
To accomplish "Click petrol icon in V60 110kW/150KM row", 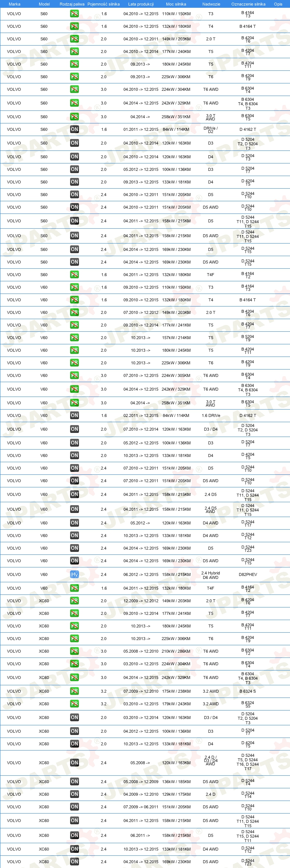I will (74, 287).
